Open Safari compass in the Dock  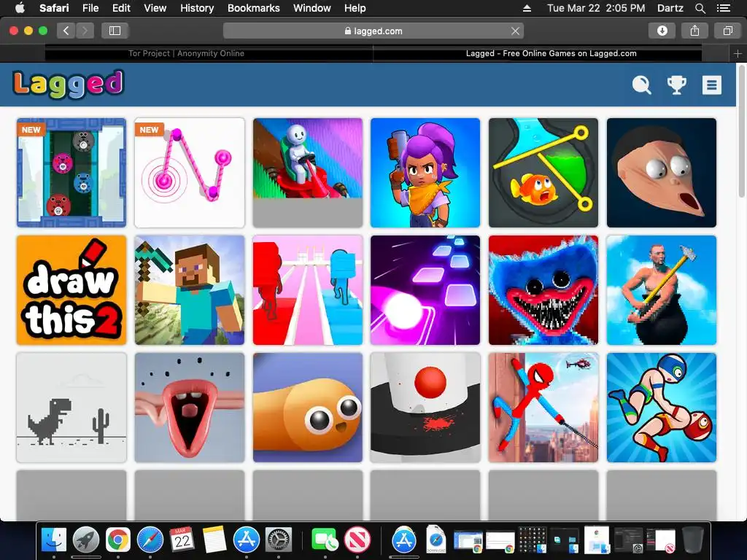[x=150, y=540]
